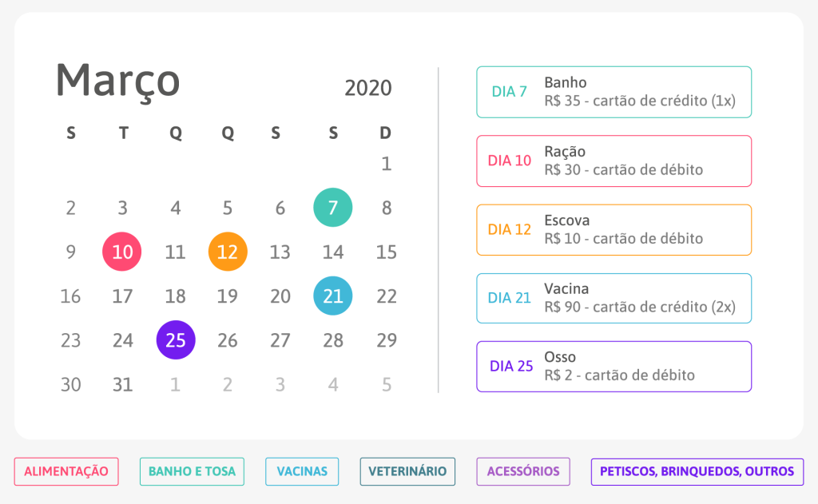The image size is (818, 504).
Task: Open the DIA 7 Banho expense card
Action: point(613,92)
